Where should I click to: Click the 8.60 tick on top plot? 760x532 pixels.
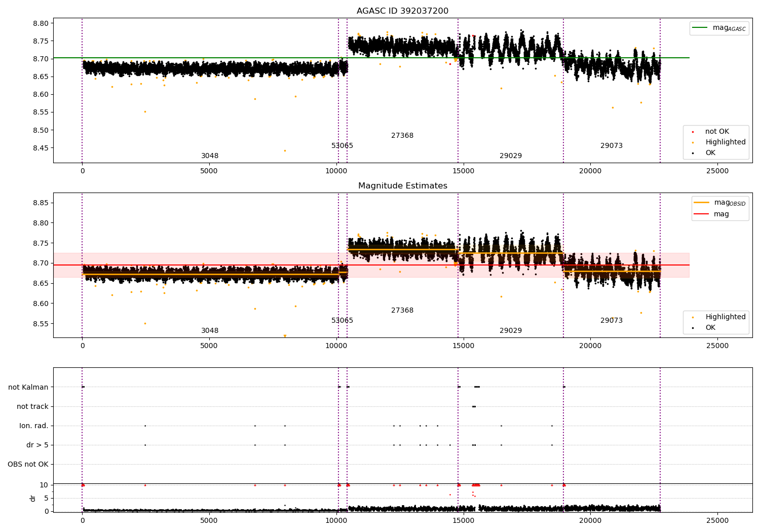[41, 95]
